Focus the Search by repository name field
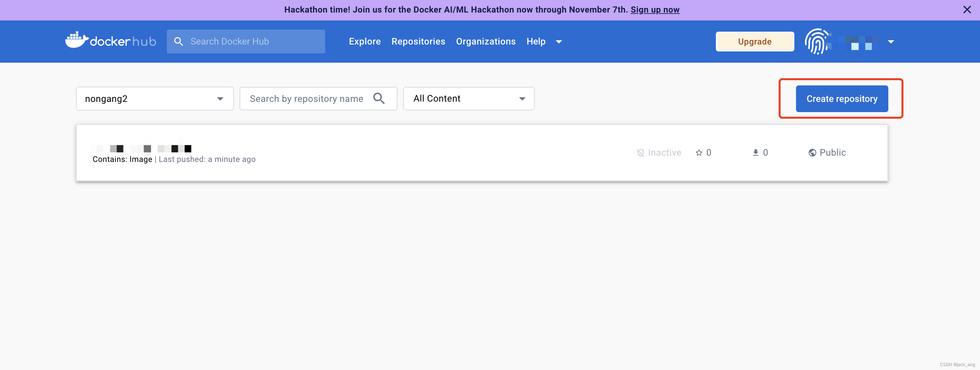The height and width of the screenshot is (370, 980). point(306,99)
